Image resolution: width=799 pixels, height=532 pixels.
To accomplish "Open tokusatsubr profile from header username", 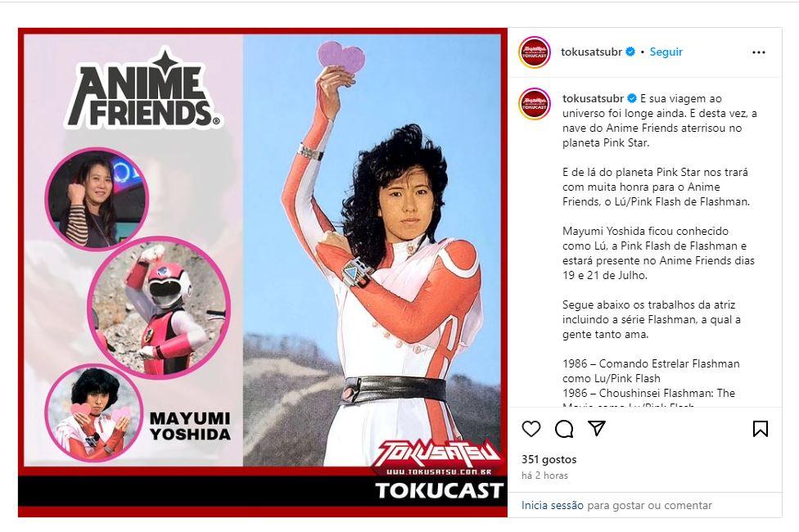I will pyautogui.click(x=591, y=52).
